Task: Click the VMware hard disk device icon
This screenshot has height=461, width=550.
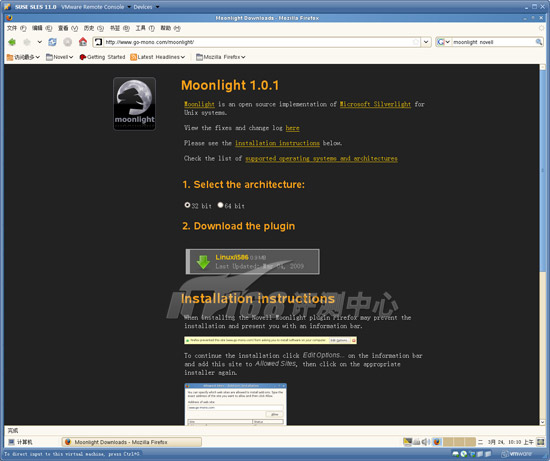Action: tap(456, 454)
